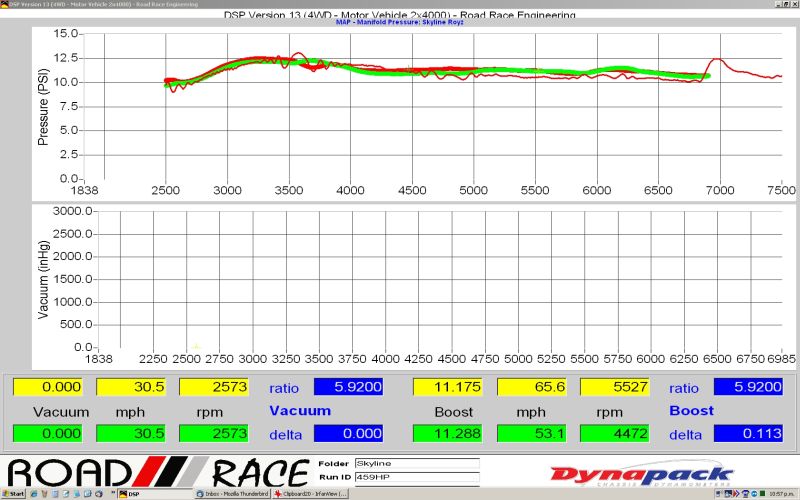The height and width of the screenshot is (500, 800).
Task: Select the yellow Boost mph value 65.6
Action: coord(531,387)
